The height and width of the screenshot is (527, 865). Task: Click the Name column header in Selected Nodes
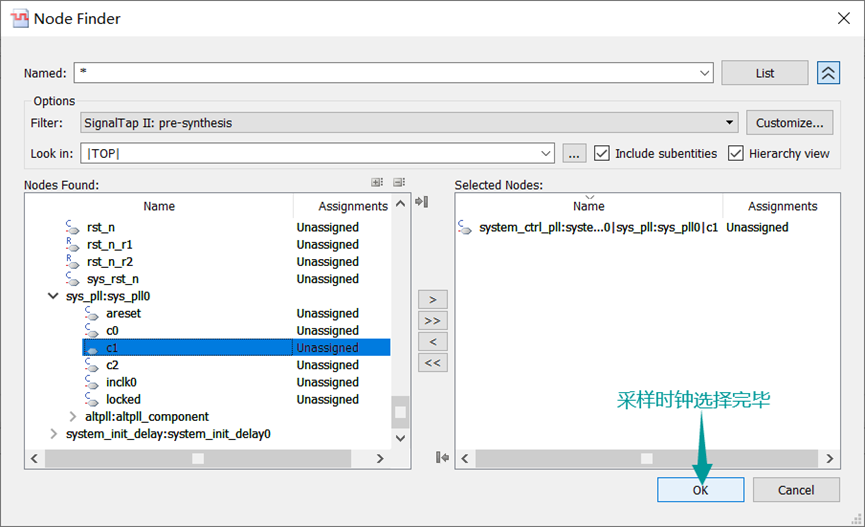[589, 206]
